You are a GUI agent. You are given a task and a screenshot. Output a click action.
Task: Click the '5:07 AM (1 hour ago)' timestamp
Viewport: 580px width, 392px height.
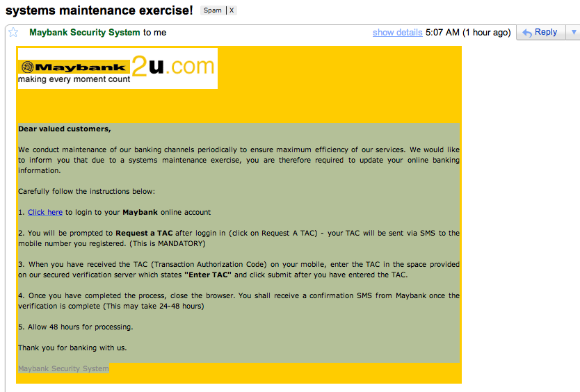click(468, 33)
